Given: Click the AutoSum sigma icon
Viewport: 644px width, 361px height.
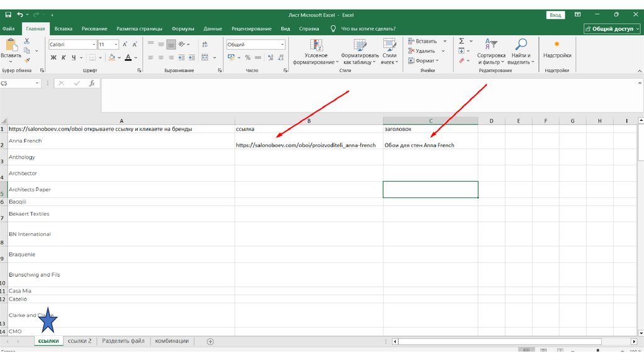Looking at the screenshot, I should point(461,41).
